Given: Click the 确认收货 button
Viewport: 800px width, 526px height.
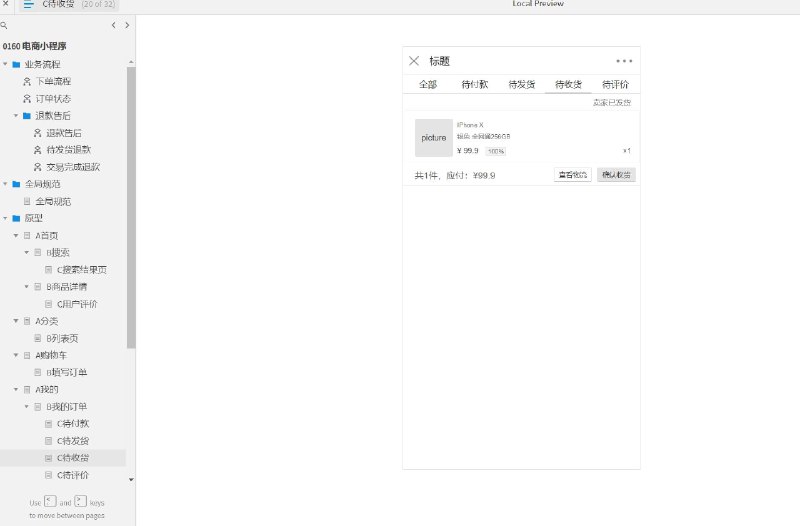Looking at the screenshot, I should pyautogui.click(x=616, y=175).
